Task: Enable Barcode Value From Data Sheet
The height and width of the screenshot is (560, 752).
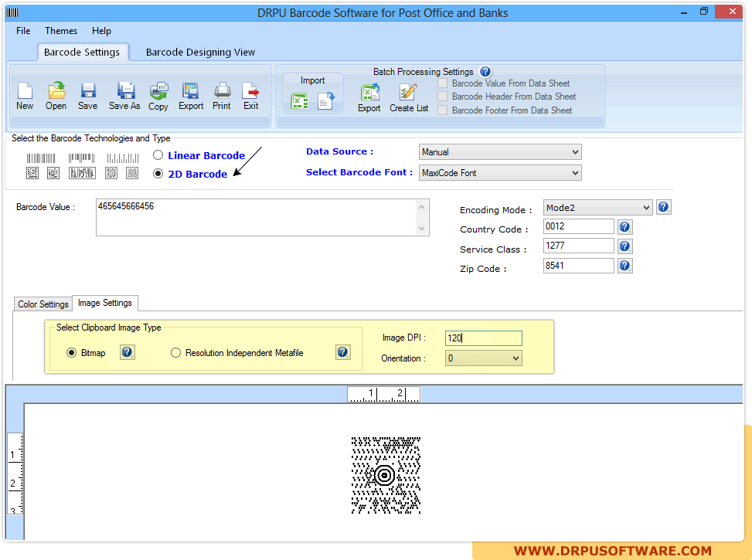Action: click(x=442, y=83)
